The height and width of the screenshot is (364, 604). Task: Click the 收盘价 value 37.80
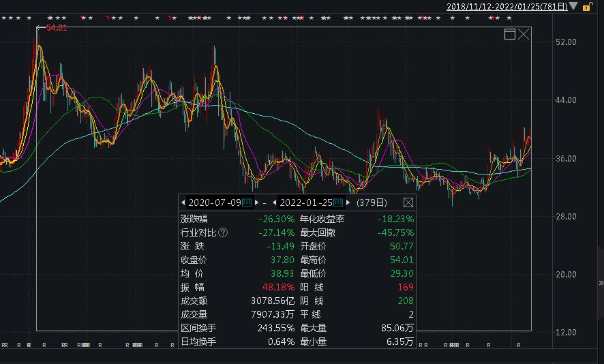(x=282, y=260)
